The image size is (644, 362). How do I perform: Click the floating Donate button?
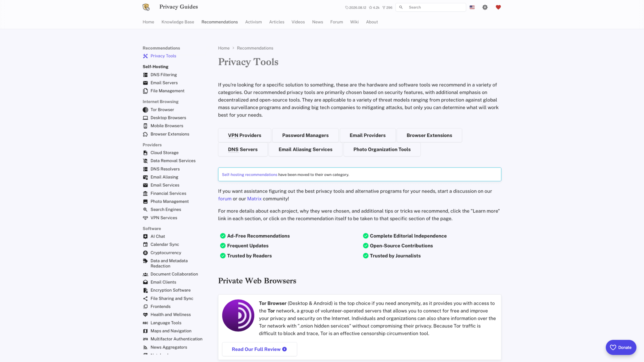621,347
